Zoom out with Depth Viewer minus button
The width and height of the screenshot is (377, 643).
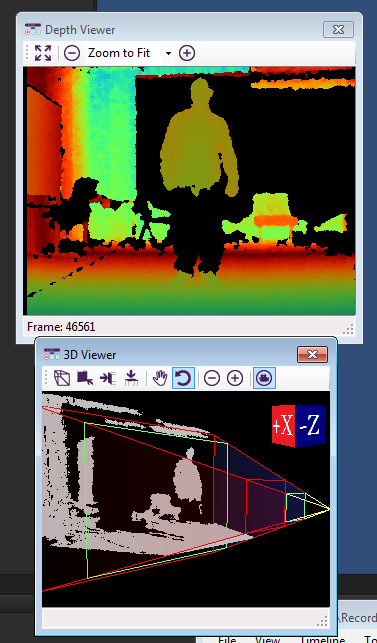[72, 53]
